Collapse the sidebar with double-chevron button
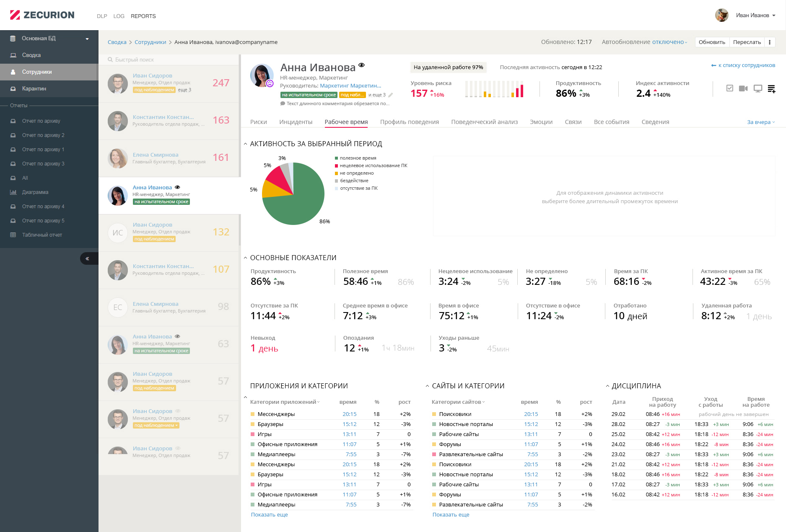Image resolution: width=786 pixels, height=532 pixels. pyautogui.click(x=88, y=258)
